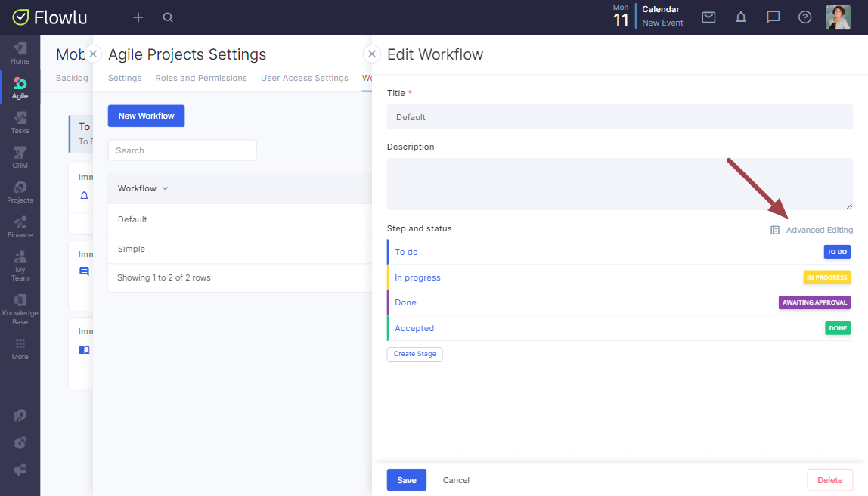
Task: Open Finance in sidebar
Action: point(20,227)
